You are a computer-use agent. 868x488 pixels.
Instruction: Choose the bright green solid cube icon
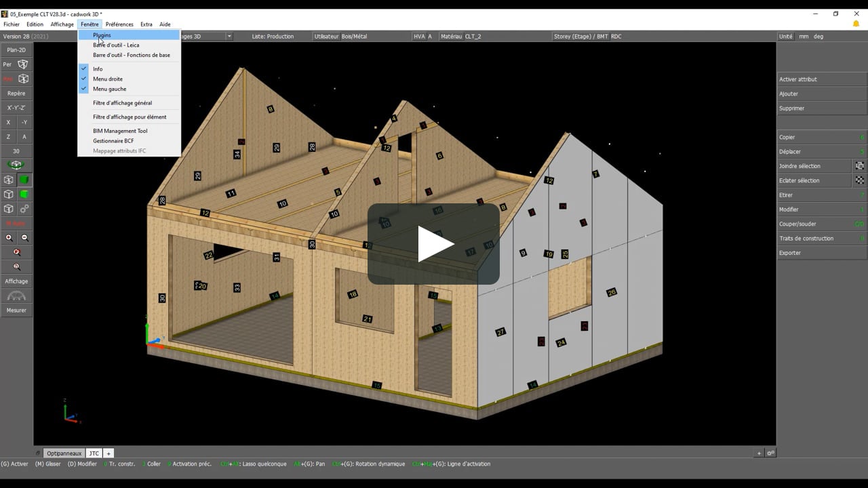(x=24, y=194)
